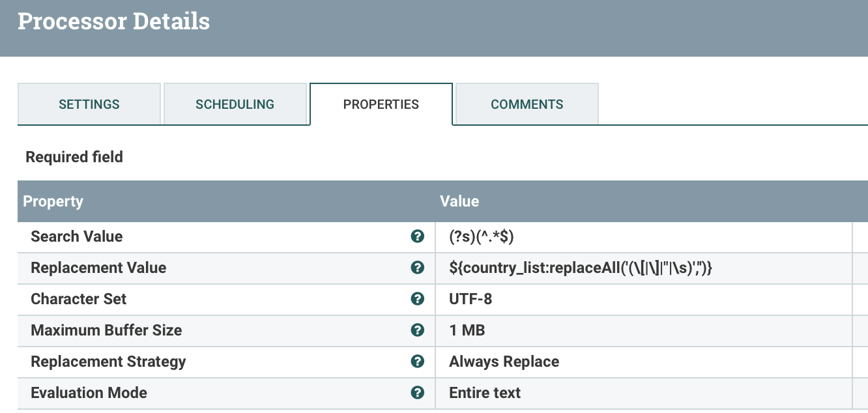The image size is (868, 413).
Task: Click Character Set help question mark
Action: point(418,299)
